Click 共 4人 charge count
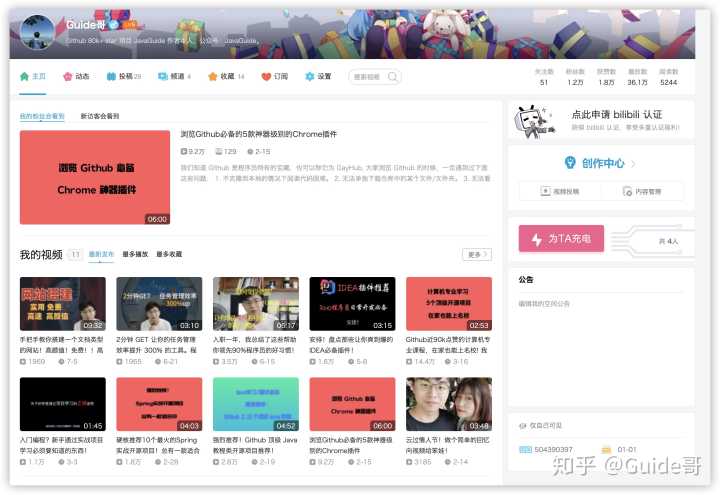This screenshot has height=495, width=720. pos(668,241)
